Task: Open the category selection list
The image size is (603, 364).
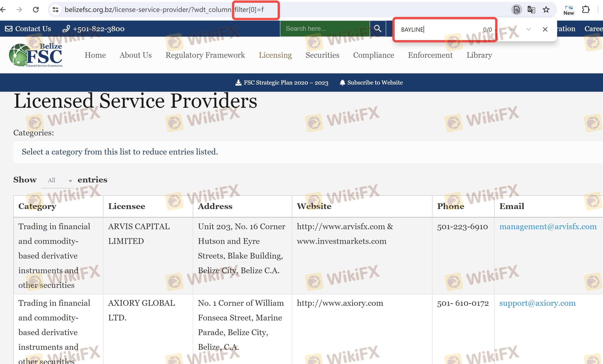Action: 120,152
